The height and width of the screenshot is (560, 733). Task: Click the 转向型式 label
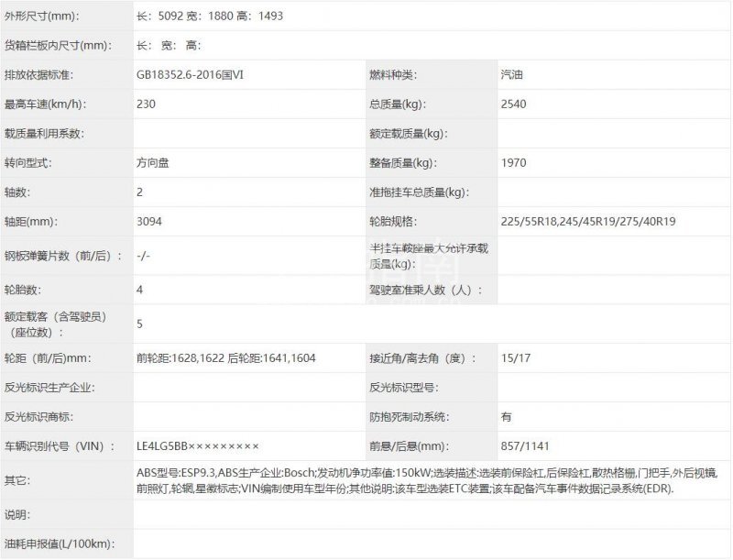tap(29, 163)
